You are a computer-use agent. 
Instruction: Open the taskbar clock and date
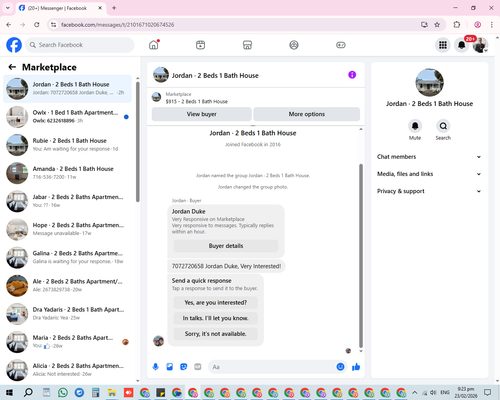click(466, 392)
